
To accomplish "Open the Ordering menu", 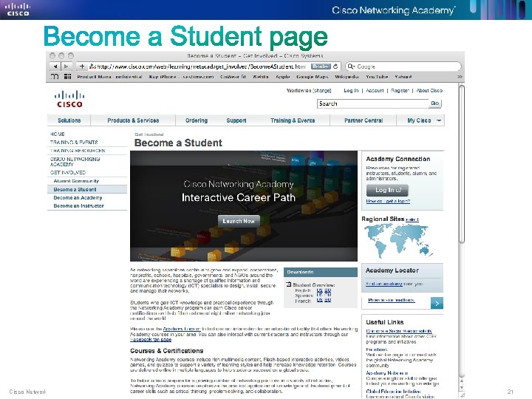I will (197, 120).
